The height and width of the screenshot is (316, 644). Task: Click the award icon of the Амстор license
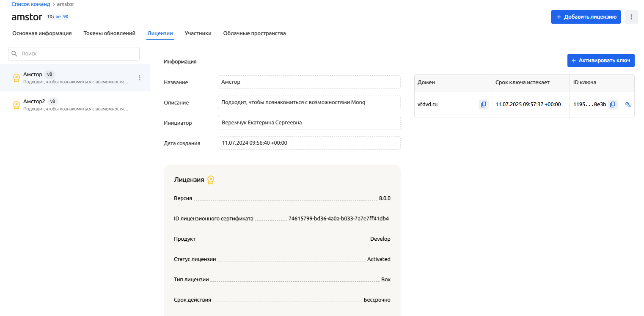[x=17, y=78]
